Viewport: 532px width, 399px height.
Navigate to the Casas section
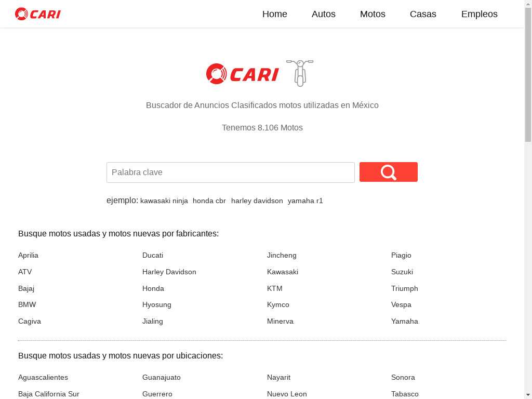[423, 14]
